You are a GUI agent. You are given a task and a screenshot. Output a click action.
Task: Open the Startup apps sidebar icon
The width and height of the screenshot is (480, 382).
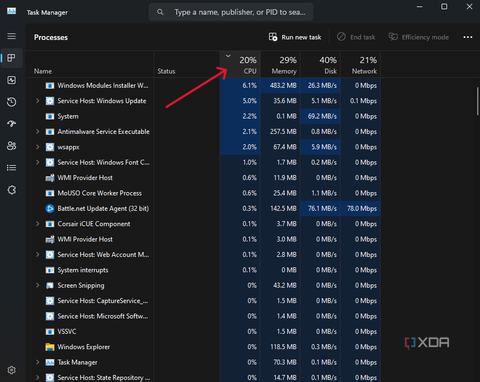pyautogui.click(x=11, y=124)
